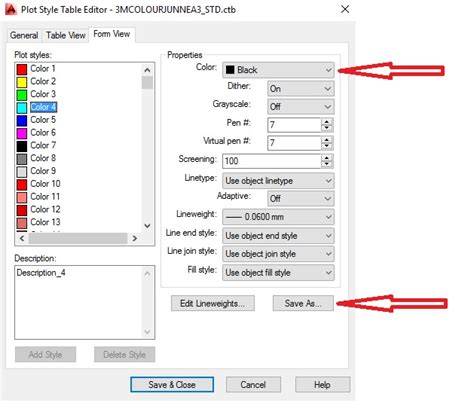Select the green Color 3 swatch
The height and width of the screenshot is (412, 474).
tap(22, 95)
